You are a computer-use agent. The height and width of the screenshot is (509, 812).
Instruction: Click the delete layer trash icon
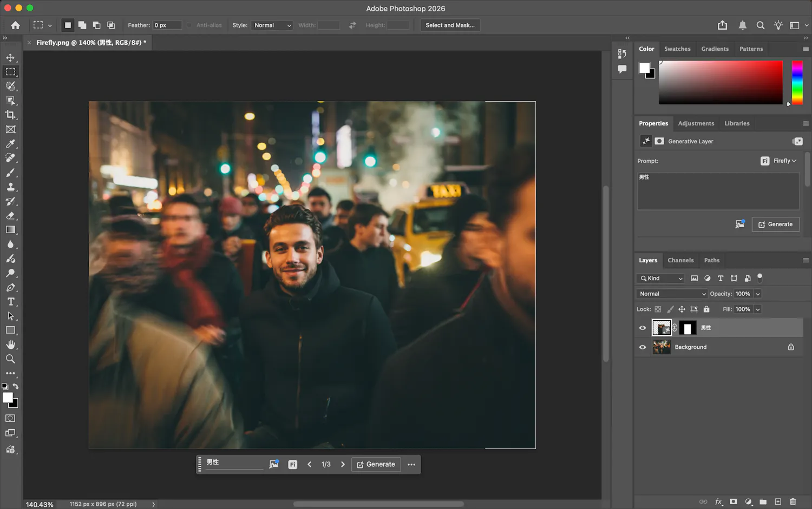click(793, 501)
